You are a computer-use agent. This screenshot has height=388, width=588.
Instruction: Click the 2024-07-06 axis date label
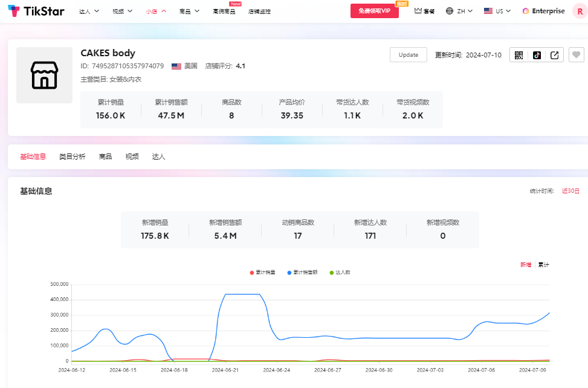pos(481,370)
